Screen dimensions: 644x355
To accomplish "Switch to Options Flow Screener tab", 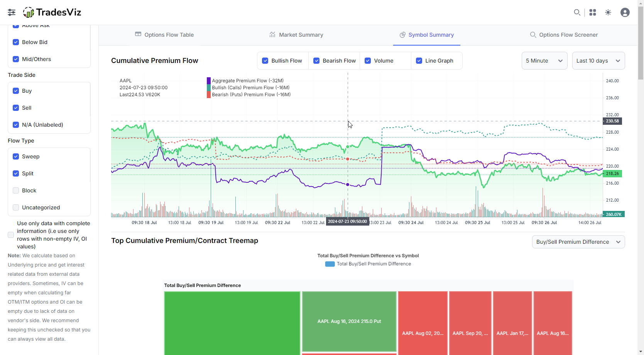I will (x=564, y=35).
